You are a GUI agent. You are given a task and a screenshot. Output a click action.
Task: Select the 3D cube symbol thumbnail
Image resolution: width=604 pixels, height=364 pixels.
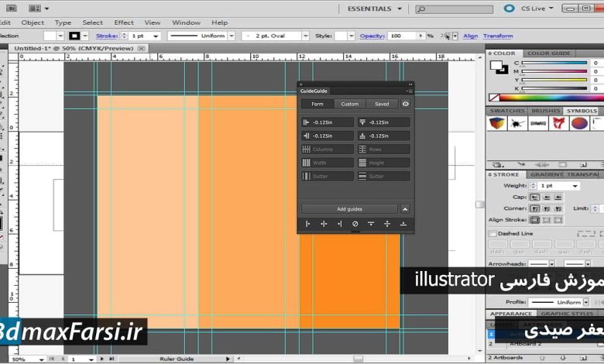[x=497, y=124]
